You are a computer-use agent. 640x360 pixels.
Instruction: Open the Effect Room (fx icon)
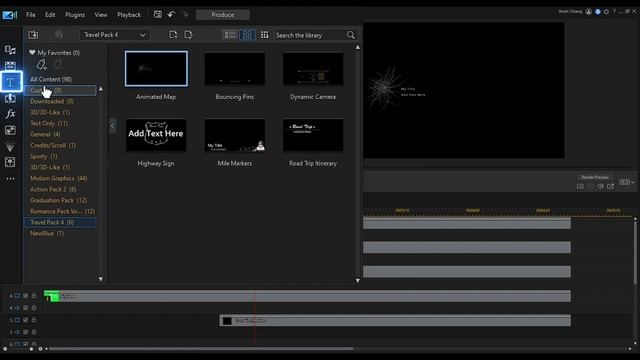coord(10,114)
